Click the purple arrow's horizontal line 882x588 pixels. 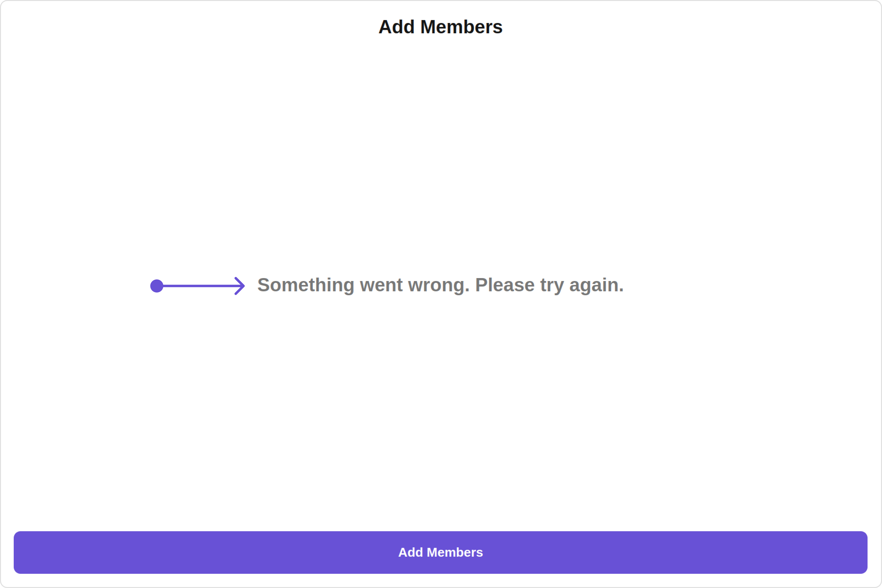199,286
